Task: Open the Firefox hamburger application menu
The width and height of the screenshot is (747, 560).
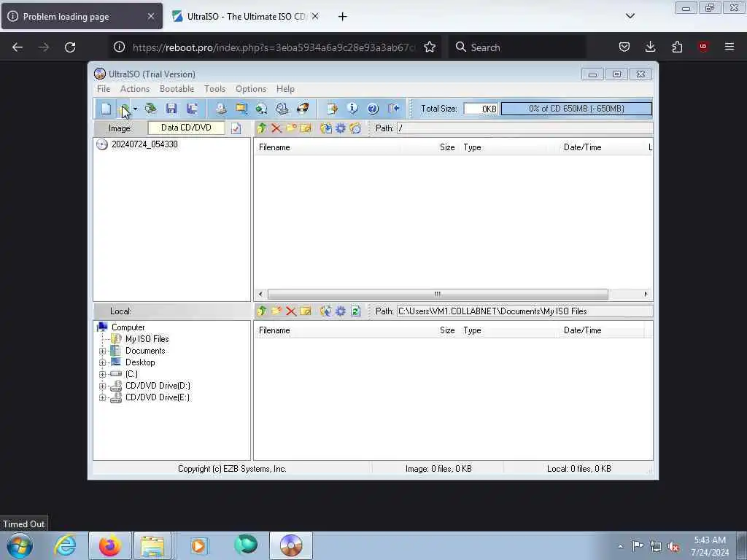Action: tap(729, 47)
